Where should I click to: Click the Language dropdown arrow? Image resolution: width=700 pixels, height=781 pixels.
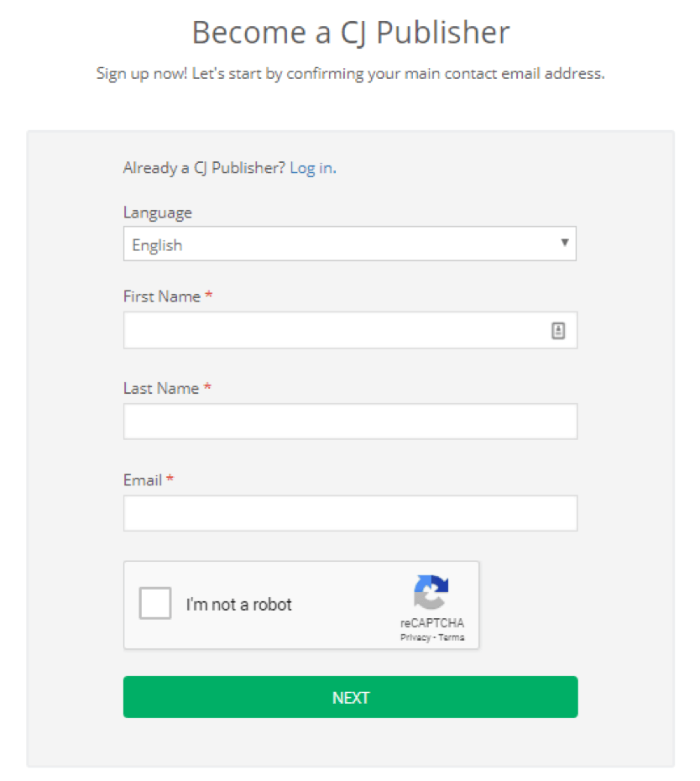(x=565, y=244)
